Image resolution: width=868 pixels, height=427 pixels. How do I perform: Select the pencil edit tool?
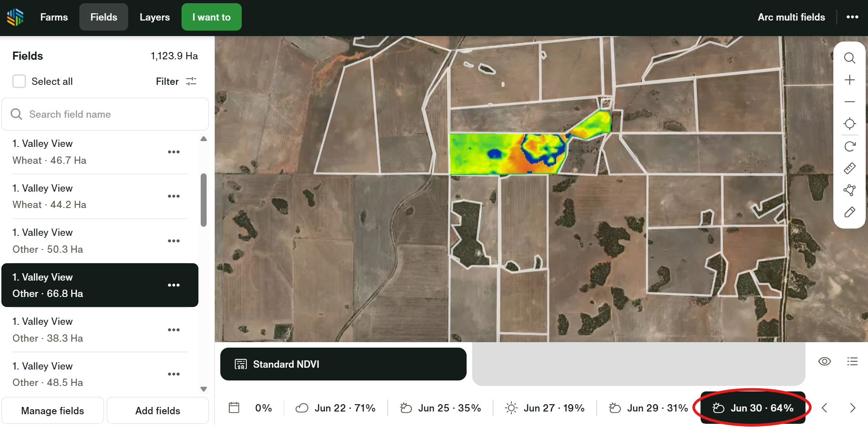[849, 212]
